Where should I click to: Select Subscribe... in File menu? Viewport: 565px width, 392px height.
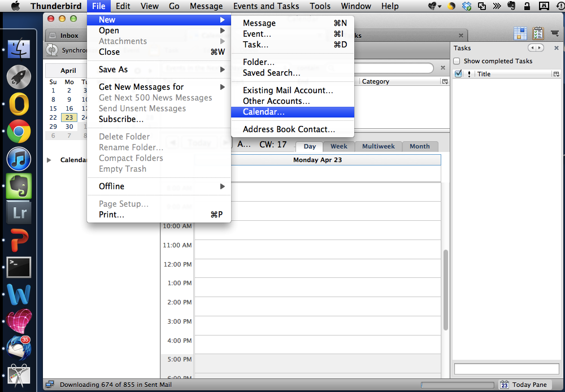tap(159, 119)
